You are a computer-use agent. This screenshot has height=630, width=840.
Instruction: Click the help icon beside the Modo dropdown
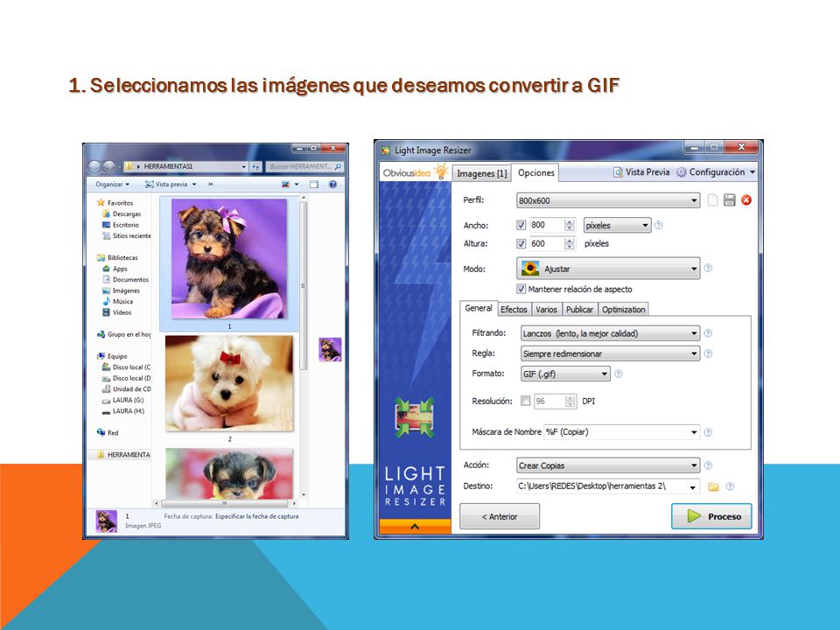tap(708, 269)
